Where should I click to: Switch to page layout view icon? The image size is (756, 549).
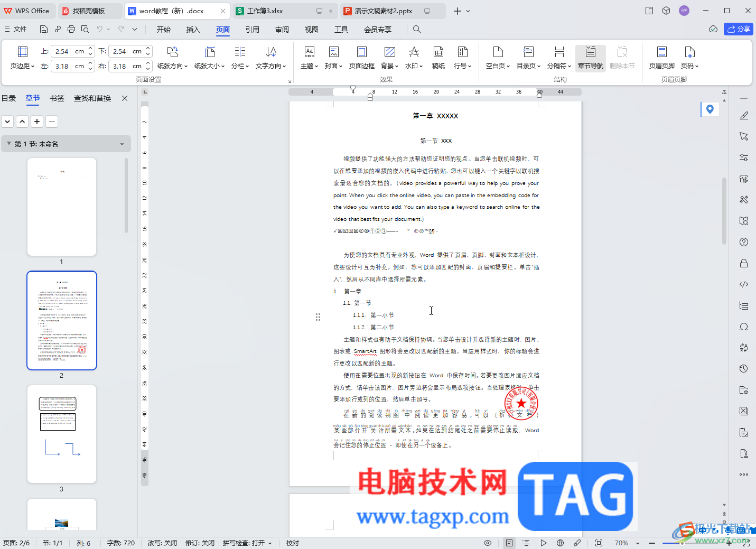509,543
